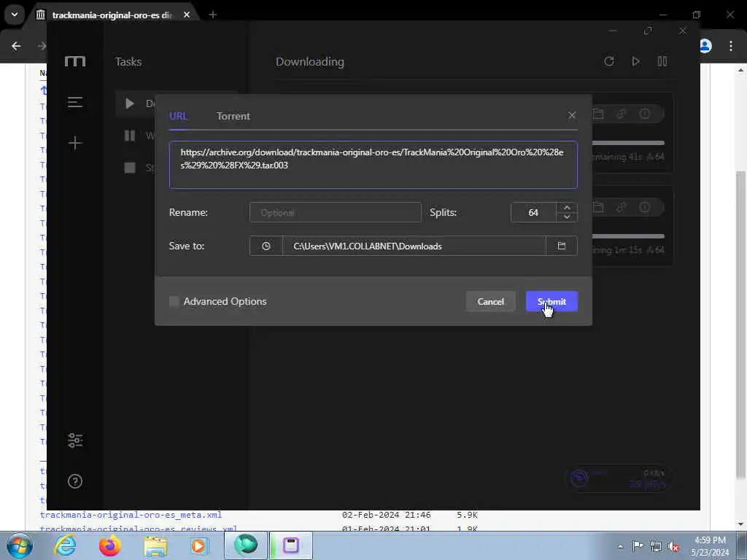
Task: Submit the download task
Action: coord(551,301)
